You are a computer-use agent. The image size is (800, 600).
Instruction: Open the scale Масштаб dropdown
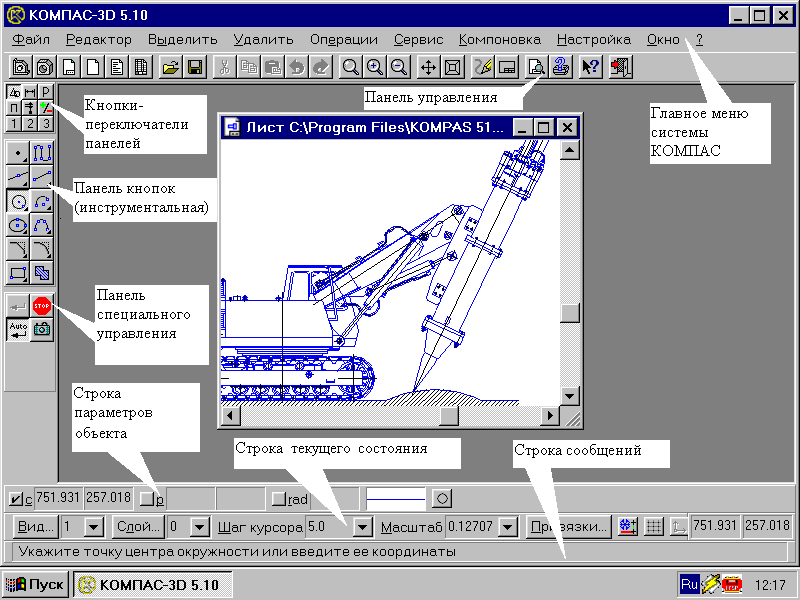coord(508,527)
